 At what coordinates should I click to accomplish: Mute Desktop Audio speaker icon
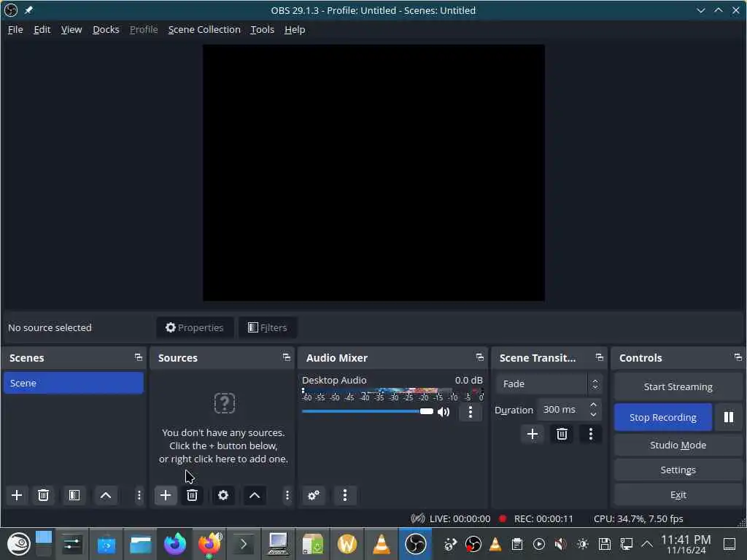pyautogui.click(x=444, y=412)
